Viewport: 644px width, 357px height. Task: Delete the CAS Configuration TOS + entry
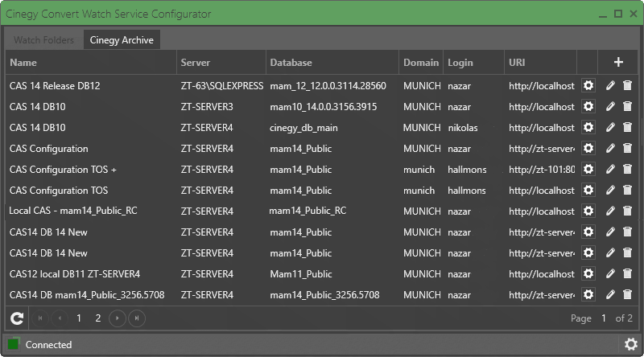pos(627,169)
